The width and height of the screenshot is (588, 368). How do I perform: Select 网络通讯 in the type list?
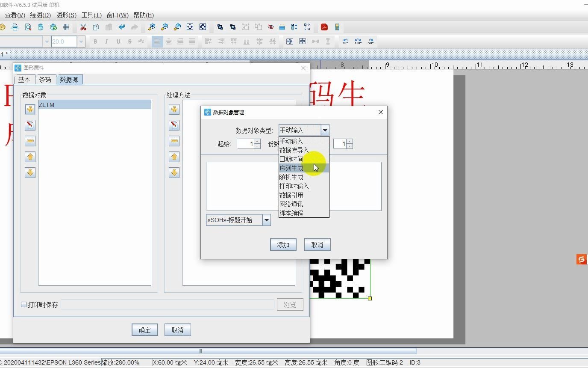tap(304, 204)
